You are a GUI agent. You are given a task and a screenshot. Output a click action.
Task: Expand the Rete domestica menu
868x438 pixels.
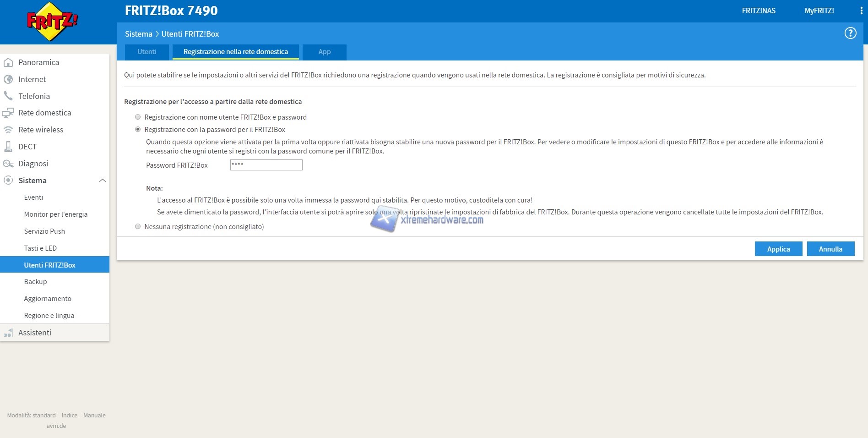[44, 113]
